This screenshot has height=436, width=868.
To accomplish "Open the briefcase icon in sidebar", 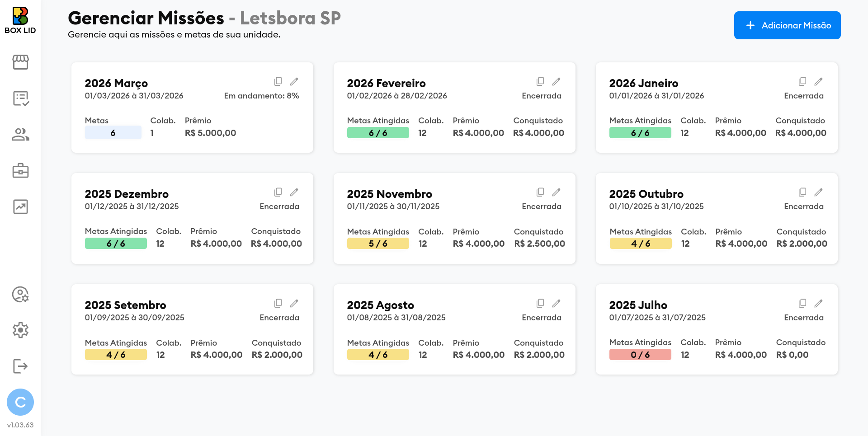I will tap(20, 171).
